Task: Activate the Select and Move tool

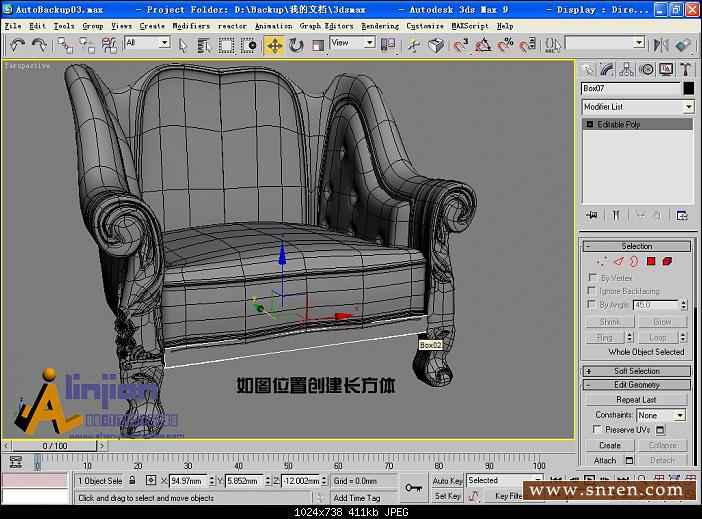Action: coord(274,45)
